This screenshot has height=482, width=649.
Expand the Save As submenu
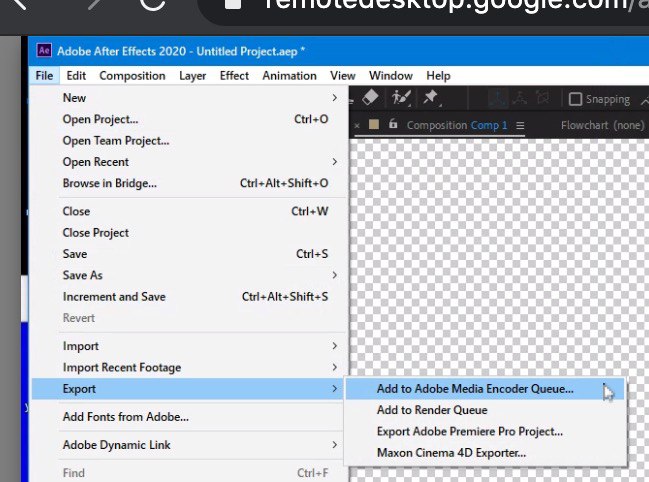tap(188, 276)
